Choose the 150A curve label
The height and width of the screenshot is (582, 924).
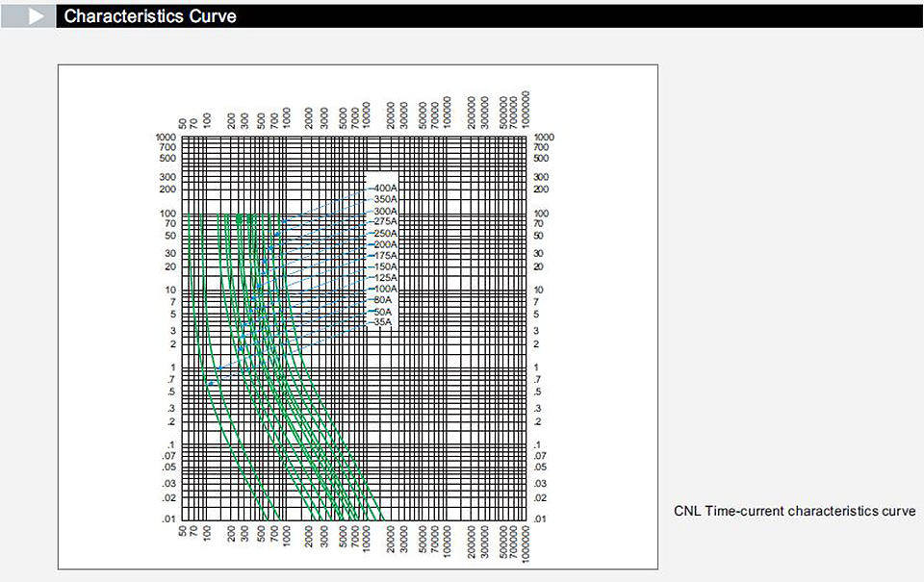[x=386, y=266]
